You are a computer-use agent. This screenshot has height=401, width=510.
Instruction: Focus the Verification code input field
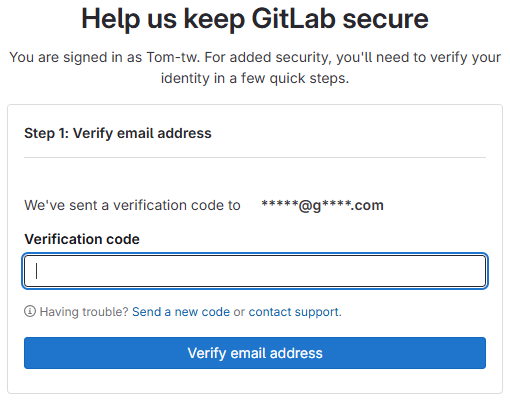tap(255, 271)
